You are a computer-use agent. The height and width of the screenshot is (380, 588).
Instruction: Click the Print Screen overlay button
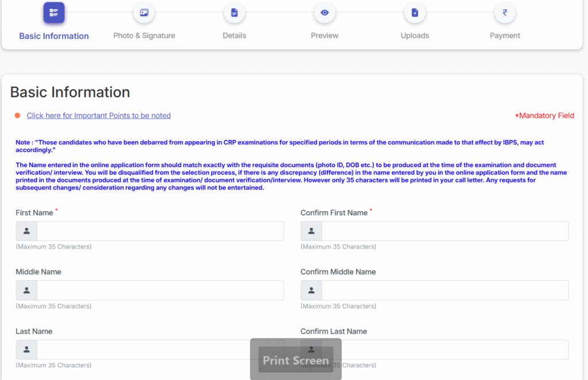coord(296,360)
